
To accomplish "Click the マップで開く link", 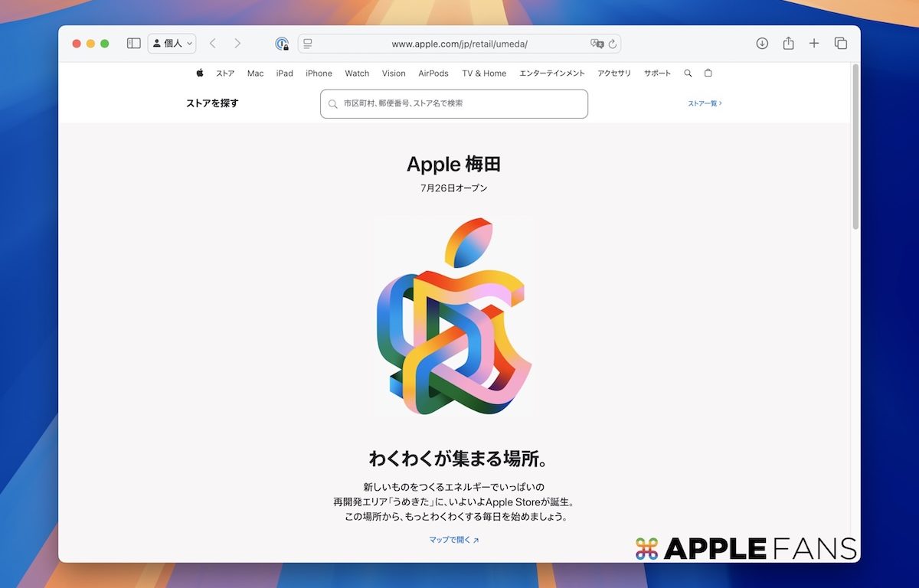I will pyautogui.click(x=453, y=540).
